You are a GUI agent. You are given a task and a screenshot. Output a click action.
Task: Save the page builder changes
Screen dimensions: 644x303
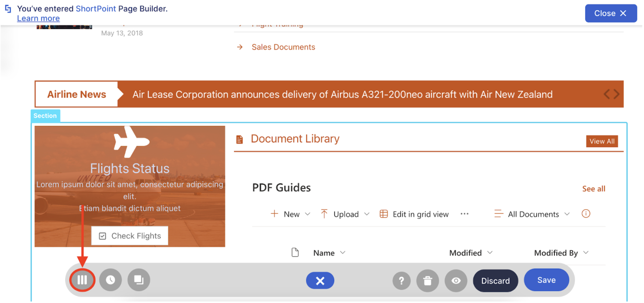(546, 280)
